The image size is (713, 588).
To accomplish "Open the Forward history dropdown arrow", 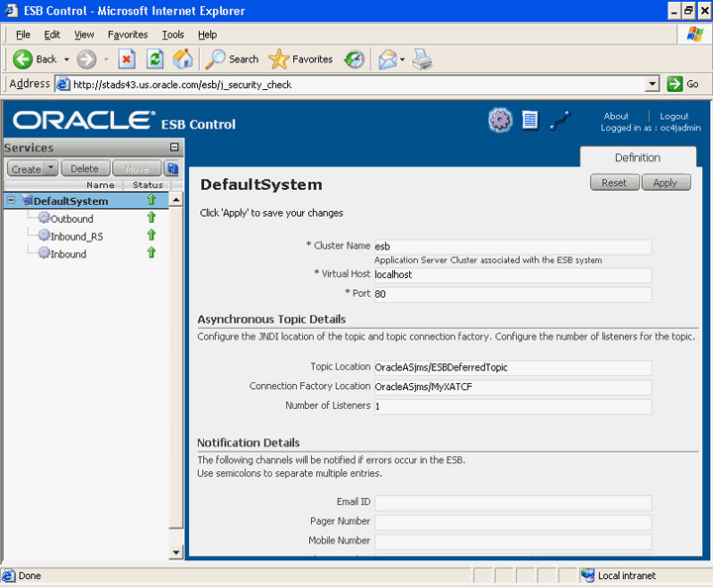I will tap(106, 59).
